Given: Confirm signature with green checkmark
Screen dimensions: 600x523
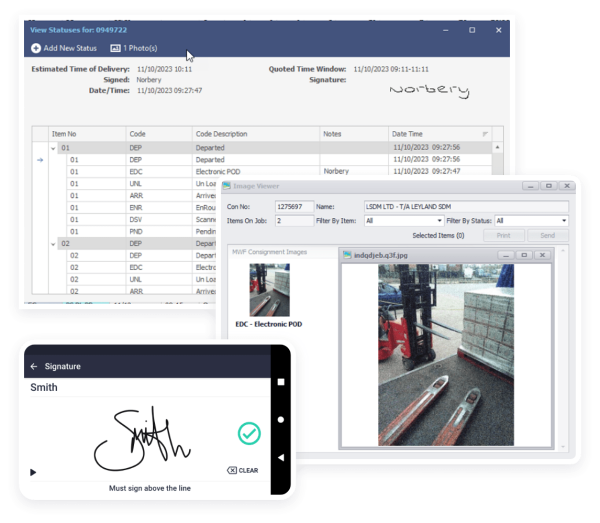Looking at the screenshot, I should coord(249,433).
